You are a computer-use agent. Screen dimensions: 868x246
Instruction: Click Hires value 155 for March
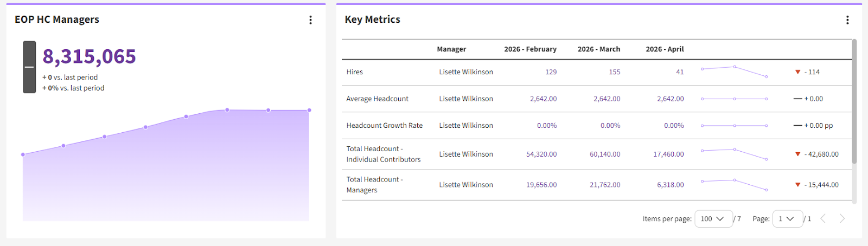point(614,72)
